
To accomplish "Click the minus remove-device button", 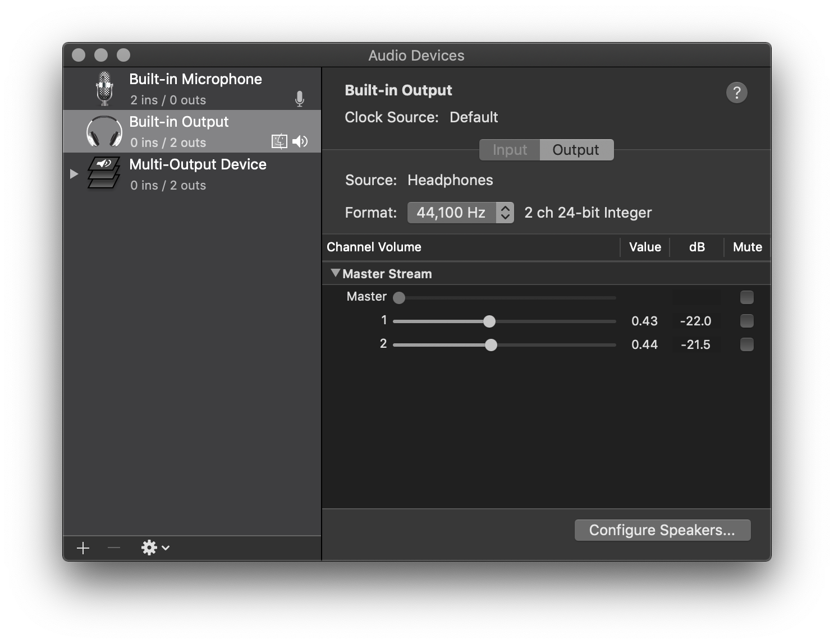I will 114,548.
